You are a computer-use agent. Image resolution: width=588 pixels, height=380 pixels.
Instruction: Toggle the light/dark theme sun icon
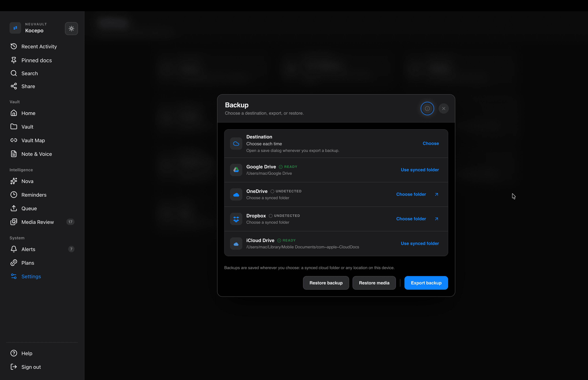tap(71, 29)
